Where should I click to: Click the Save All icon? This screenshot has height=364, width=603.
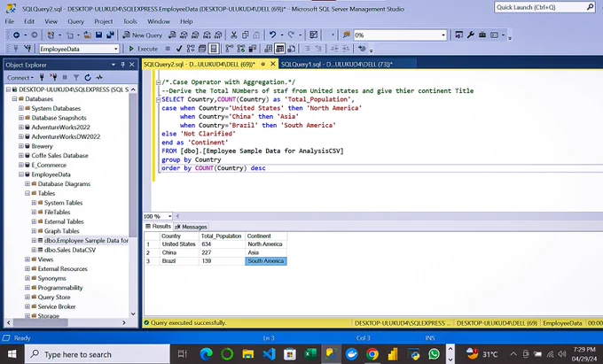click(x=110, y=35)
